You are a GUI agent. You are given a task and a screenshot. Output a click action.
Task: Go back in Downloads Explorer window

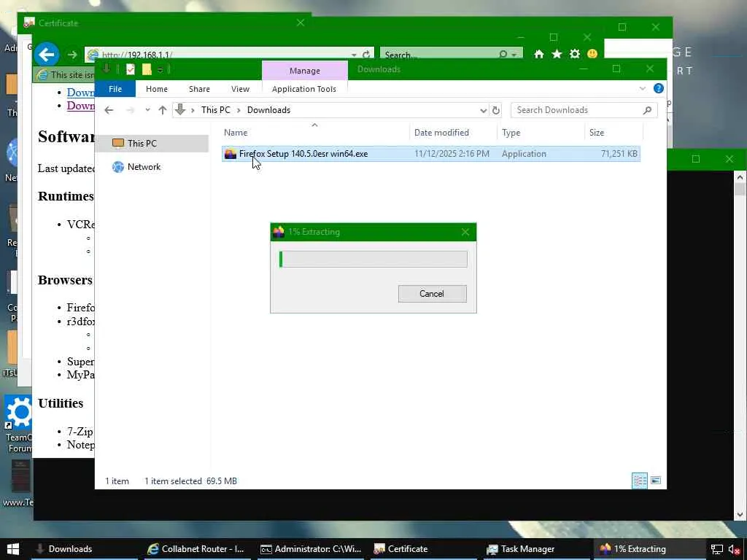coord(109,110)
